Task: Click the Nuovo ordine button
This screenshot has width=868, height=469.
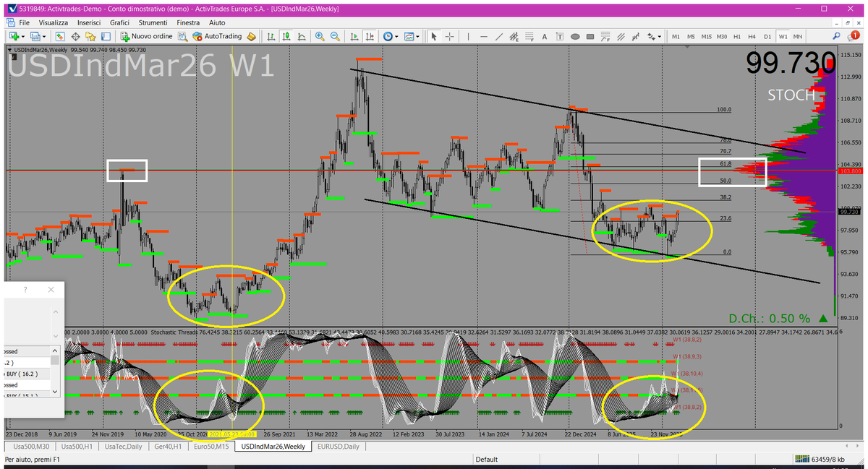Action: pos(147,36)
